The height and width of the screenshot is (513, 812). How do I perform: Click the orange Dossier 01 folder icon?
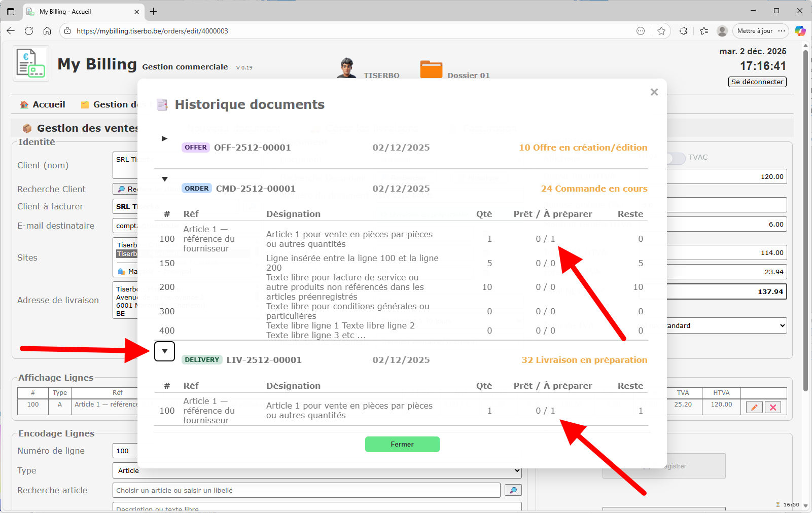tap(431, 69)
